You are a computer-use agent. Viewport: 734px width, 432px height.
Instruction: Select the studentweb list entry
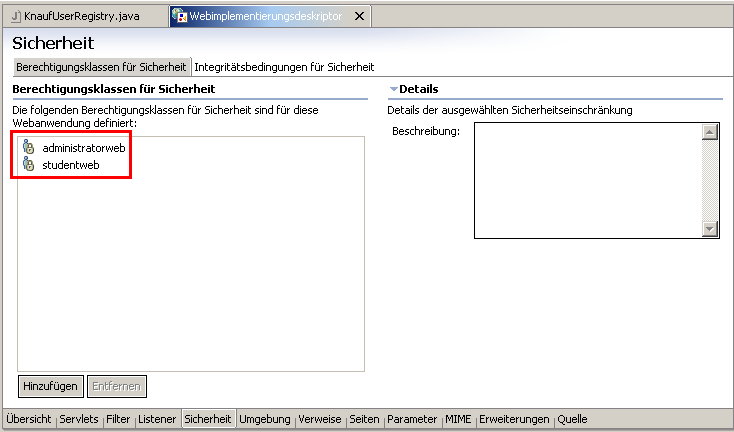click(x=70, y=164)
